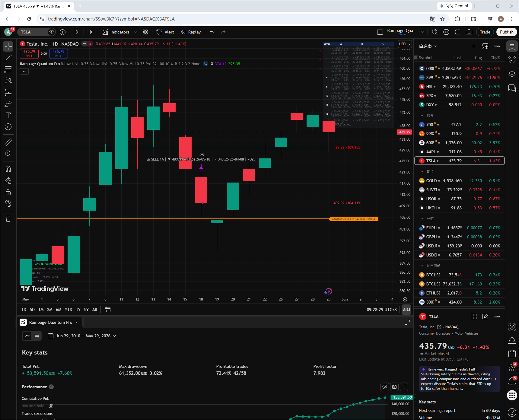Select the brush drawing tool
The width and height of the screenshot is (519, 420).
pyautogui.click(x=8, y=104)
